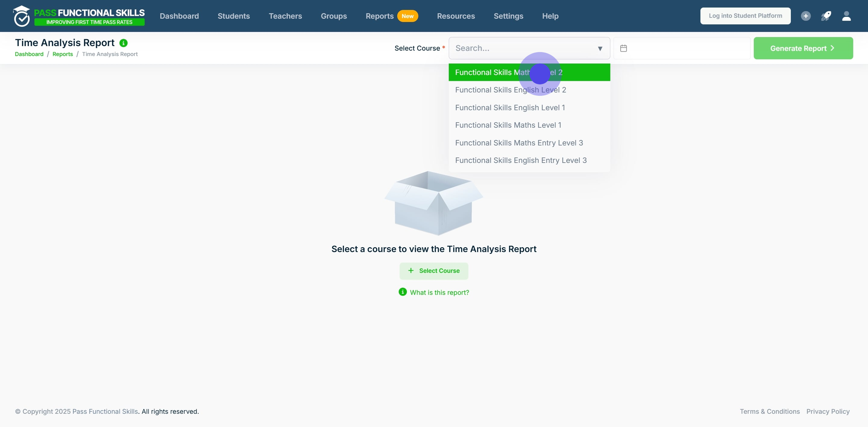Open the Reports breadcrumb link
This screenshot has height=427, width=868.
(x=62, y=54)
